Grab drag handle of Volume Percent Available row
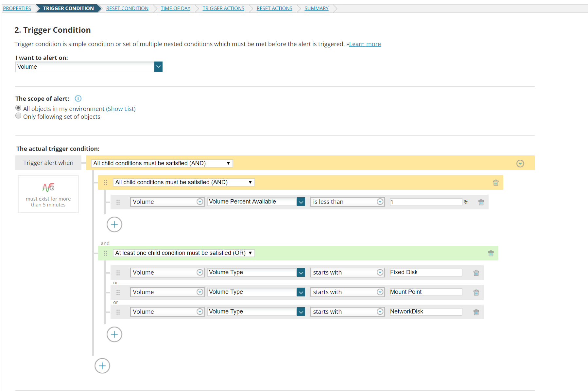588x391 pixels. [x=118, y=202]
